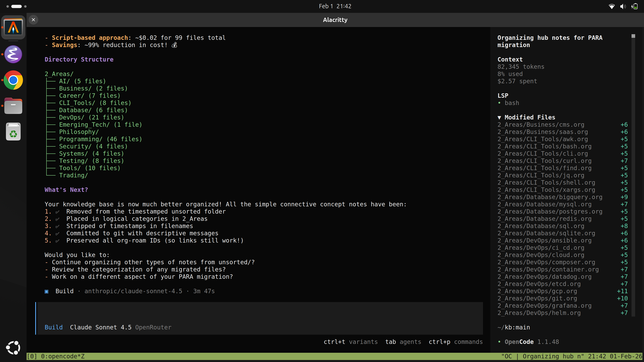Click the Philosophy/ tree entry
This screenshot has height=362, width=644.
pos(79,132)
